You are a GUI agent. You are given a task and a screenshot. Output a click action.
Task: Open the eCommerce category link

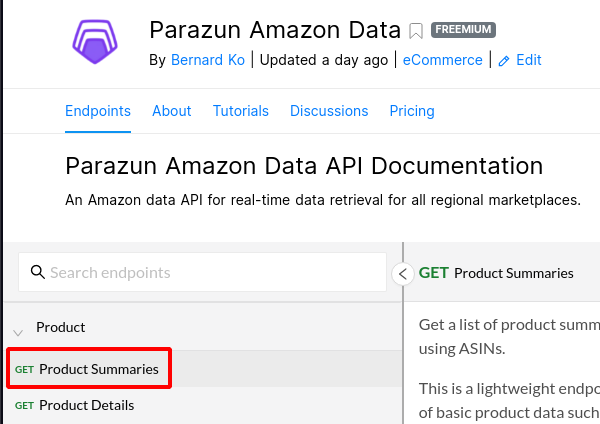pos(442,60)
